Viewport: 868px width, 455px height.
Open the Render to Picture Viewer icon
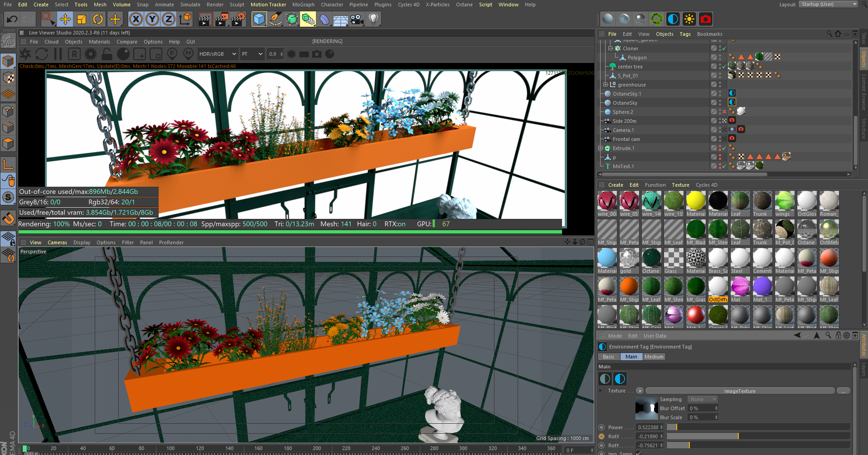coord(222,19)
